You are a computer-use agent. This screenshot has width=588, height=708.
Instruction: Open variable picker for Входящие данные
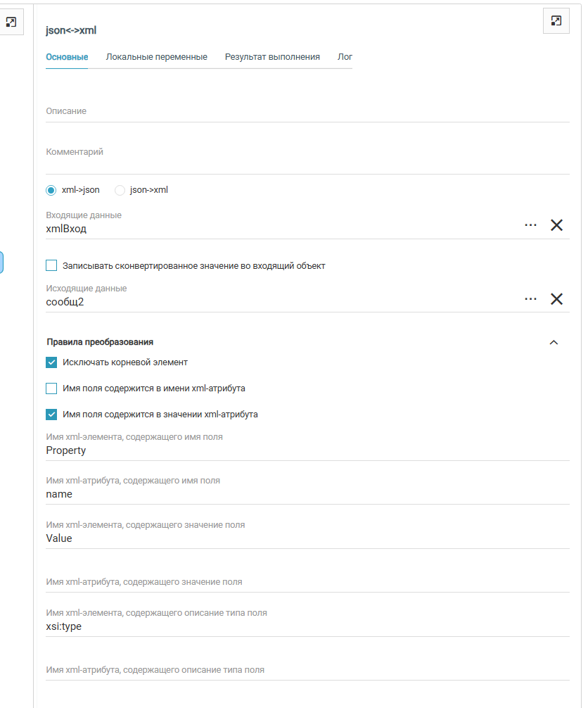pos(531,225)
